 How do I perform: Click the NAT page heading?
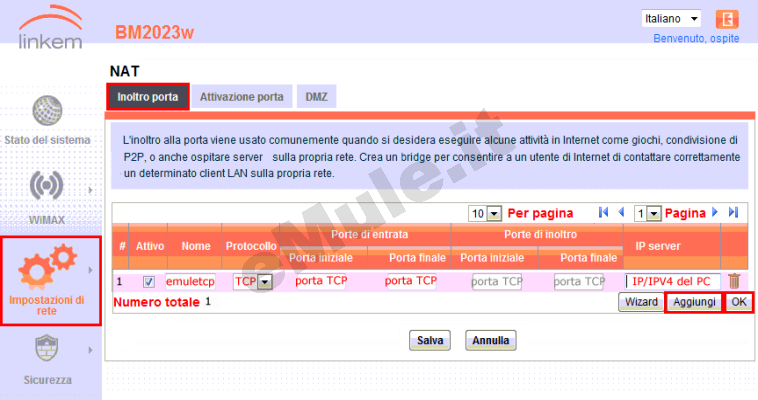tap(125, 71)
